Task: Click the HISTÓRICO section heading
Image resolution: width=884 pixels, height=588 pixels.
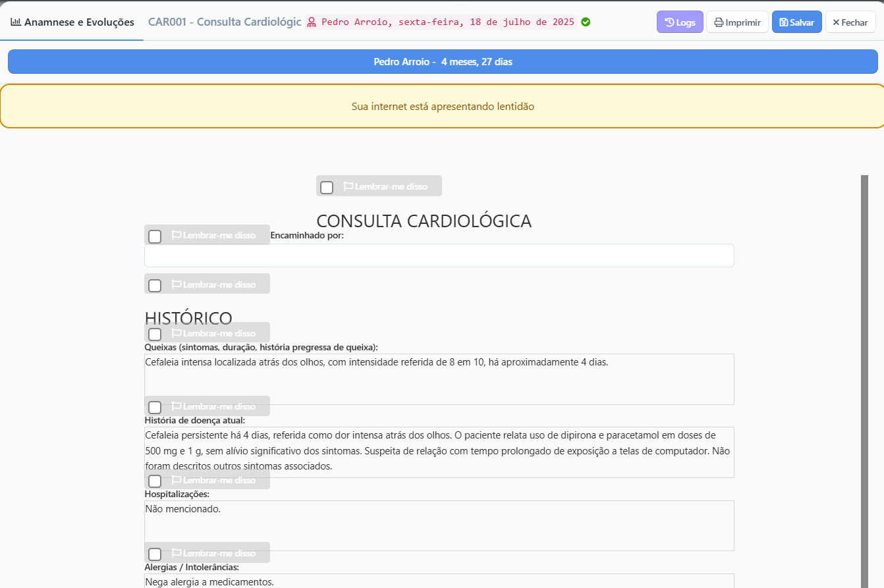Action: click(x=188, y=318)
